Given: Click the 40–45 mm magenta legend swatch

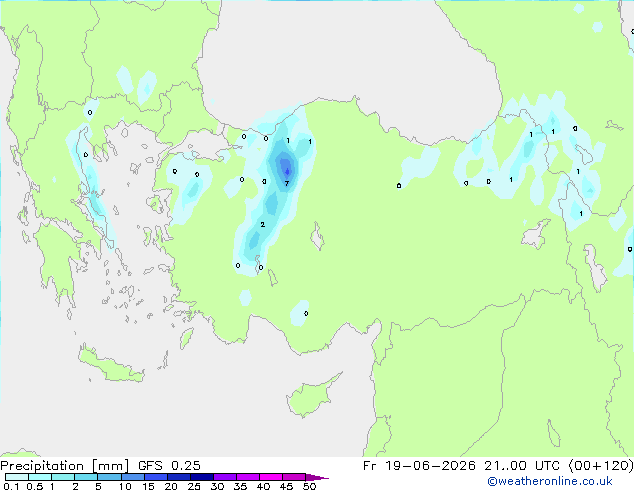Looking at the screenshot, I should 271,477.
